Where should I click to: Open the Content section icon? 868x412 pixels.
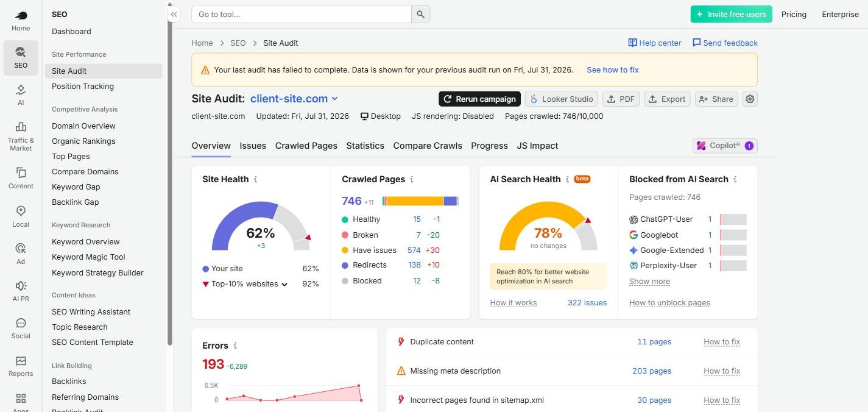[21, 172]
